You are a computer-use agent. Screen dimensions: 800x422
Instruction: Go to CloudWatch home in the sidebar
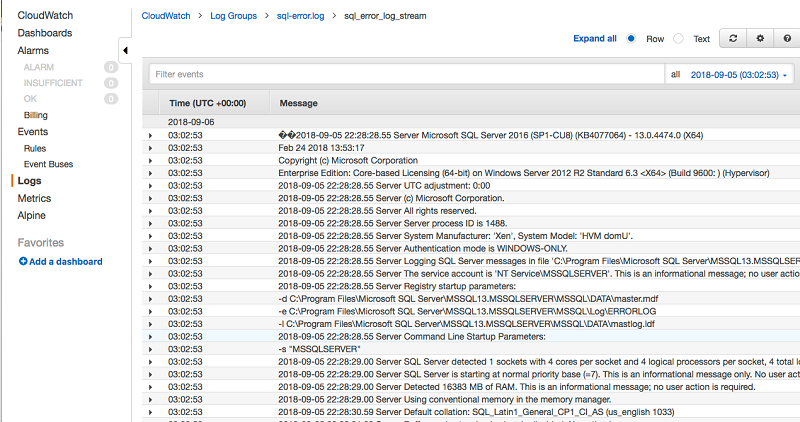click(45, 15)
